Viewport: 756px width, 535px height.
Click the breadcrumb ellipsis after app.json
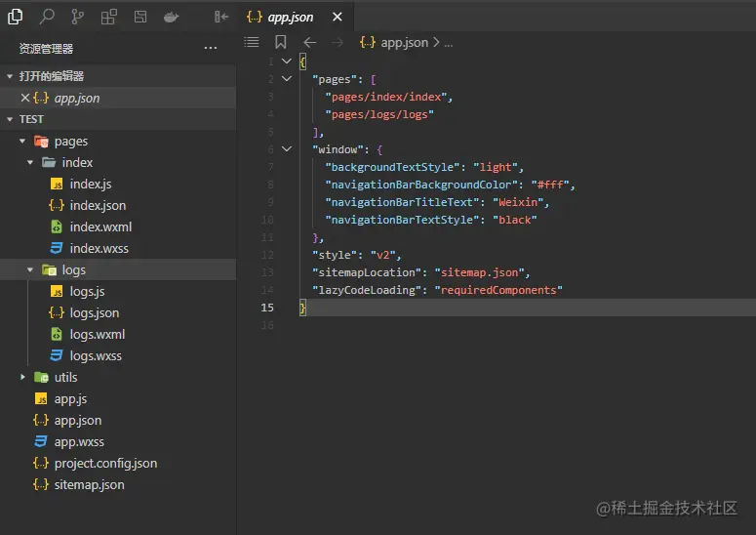point(449,43)
